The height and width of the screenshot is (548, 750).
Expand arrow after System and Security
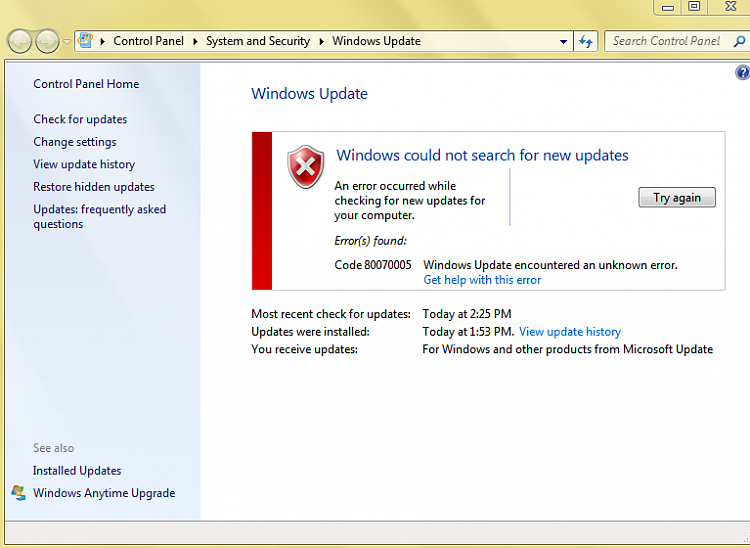click(321, 42)
